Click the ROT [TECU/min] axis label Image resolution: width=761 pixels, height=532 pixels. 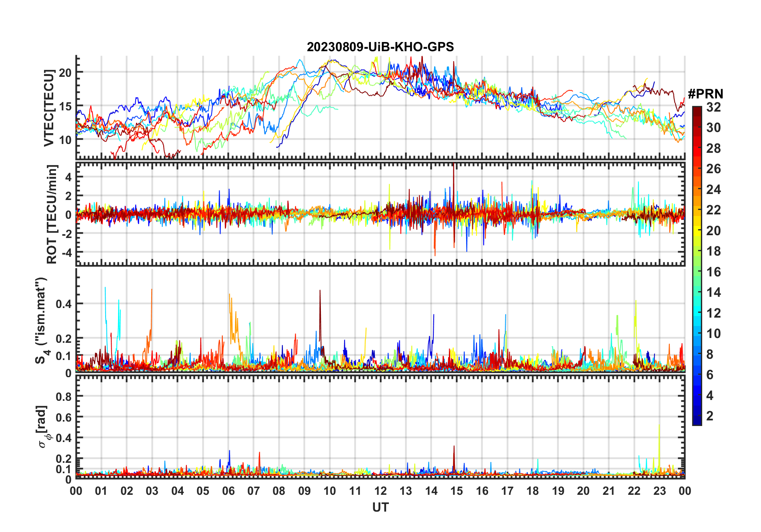52,214
